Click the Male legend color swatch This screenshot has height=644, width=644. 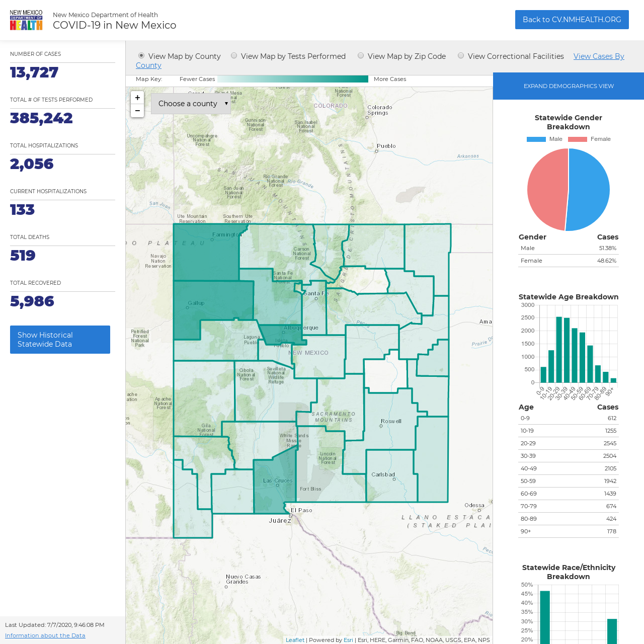point(536,139)
